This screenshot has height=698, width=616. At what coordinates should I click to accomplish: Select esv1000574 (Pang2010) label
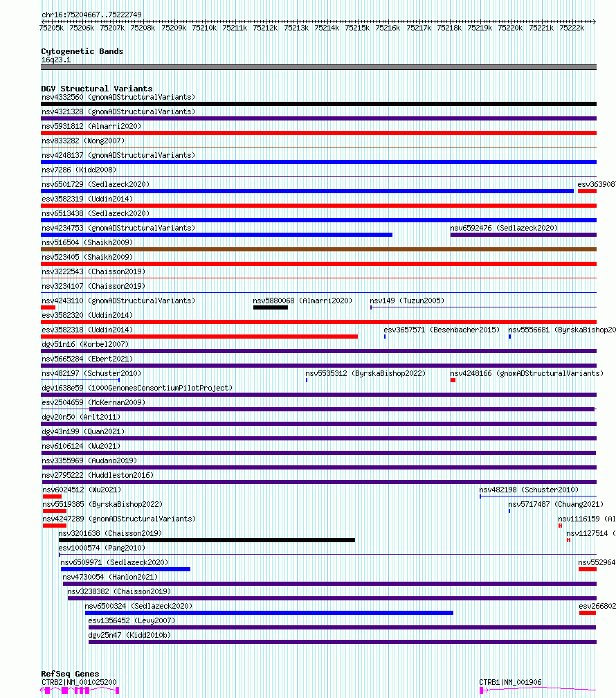coord(102,548)
